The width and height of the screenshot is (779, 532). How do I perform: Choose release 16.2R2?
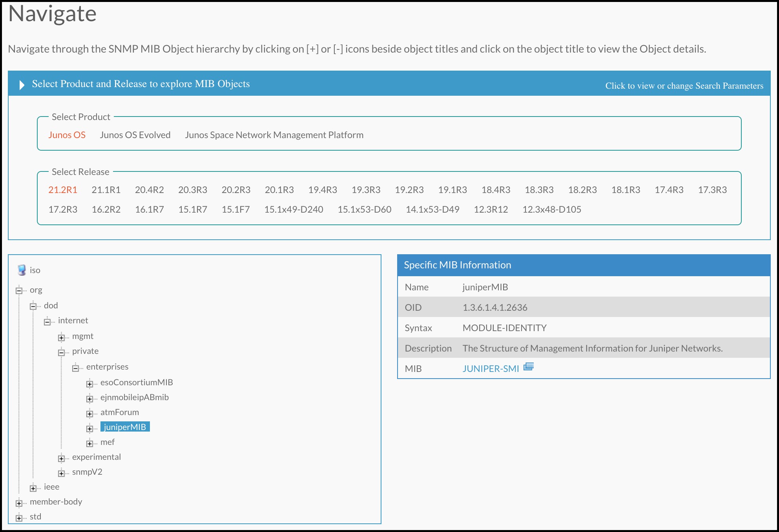106,210
